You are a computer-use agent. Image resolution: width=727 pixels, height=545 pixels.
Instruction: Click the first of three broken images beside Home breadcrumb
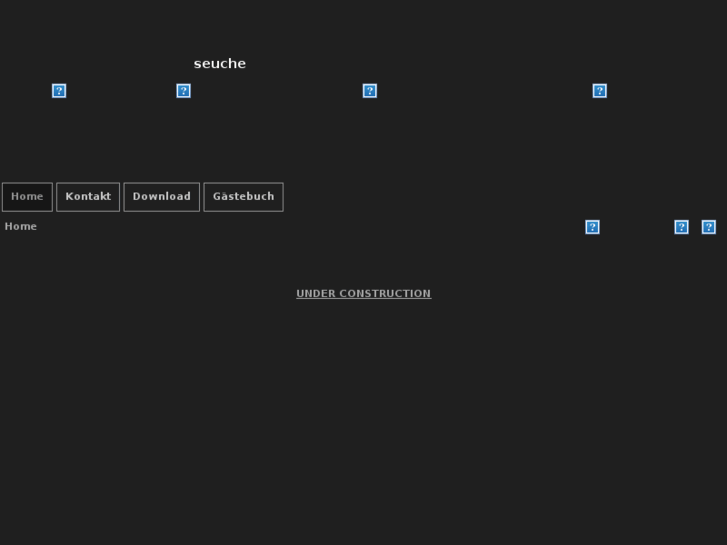coord(593,227)
